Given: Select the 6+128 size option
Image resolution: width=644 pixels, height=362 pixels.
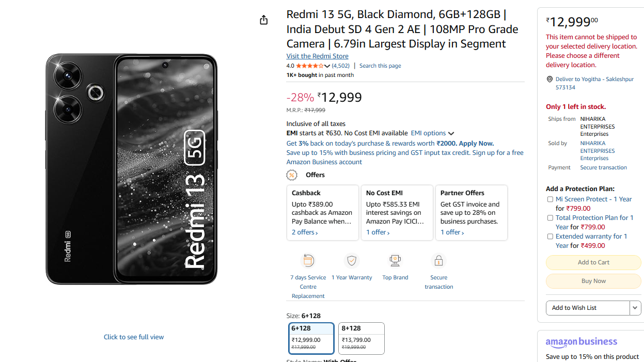Looking at the screenshot, I should coord(311,339).
